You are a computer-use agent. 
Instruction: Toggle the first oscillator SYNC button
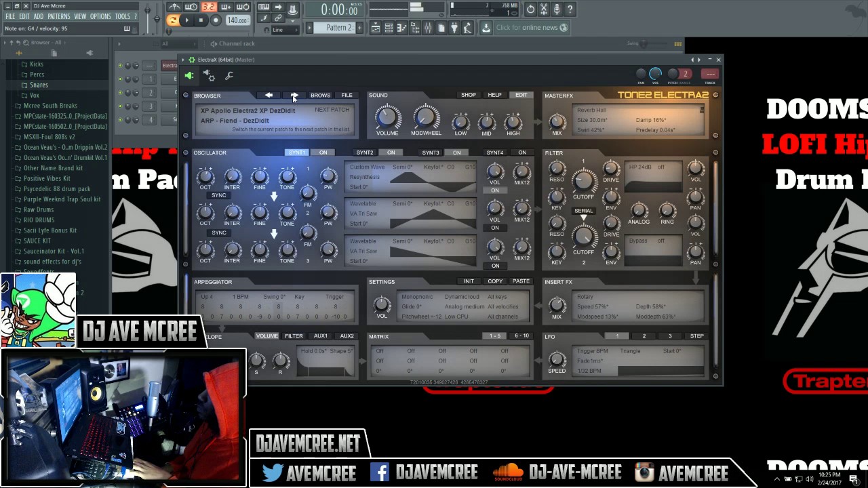[218, 195]
